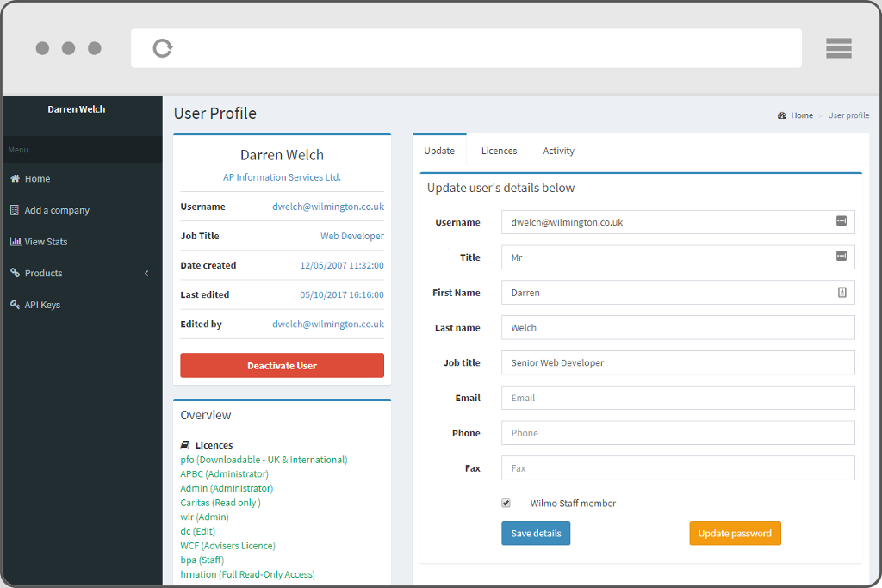
Task: Click the Add a company building icon
Action: (x=15, y=210)
